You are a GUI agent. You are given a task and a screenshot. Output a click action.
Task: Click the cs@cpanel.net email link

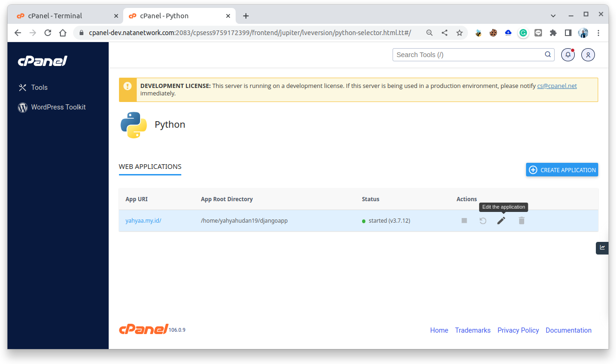pyautogui.click(x=557, y=86)
